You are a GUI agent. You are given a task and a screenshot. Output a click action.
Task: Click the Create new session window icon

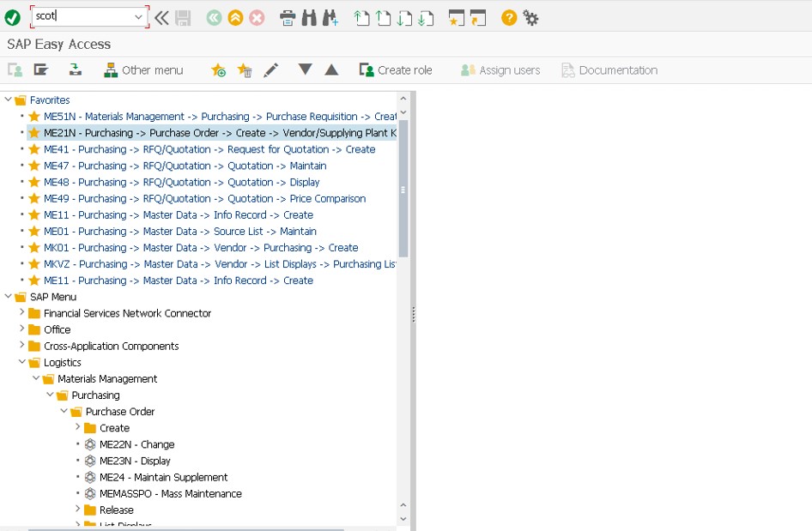point(457,18)
